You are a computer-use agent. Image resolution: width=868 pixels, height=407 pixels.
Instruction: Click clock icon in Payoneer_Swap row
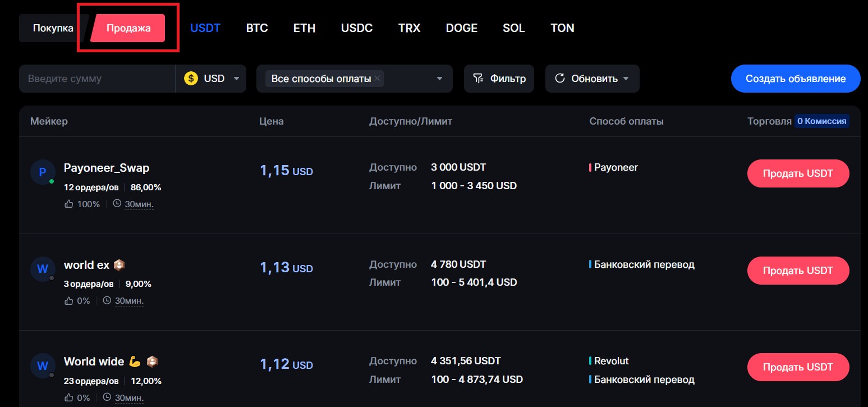coord(117,204)
